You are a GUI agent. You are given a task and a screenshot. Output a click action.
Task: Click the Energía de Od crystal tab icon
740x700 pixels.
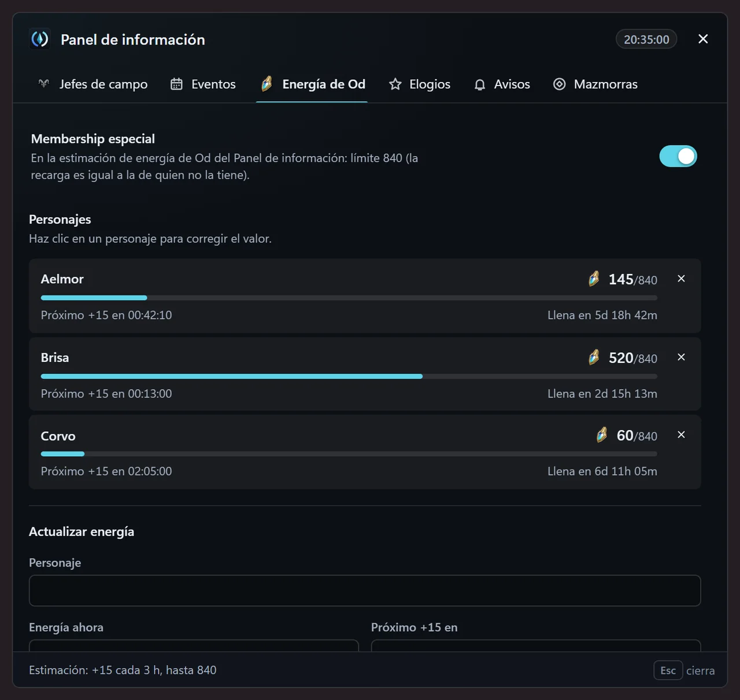(x=267, y=84)
